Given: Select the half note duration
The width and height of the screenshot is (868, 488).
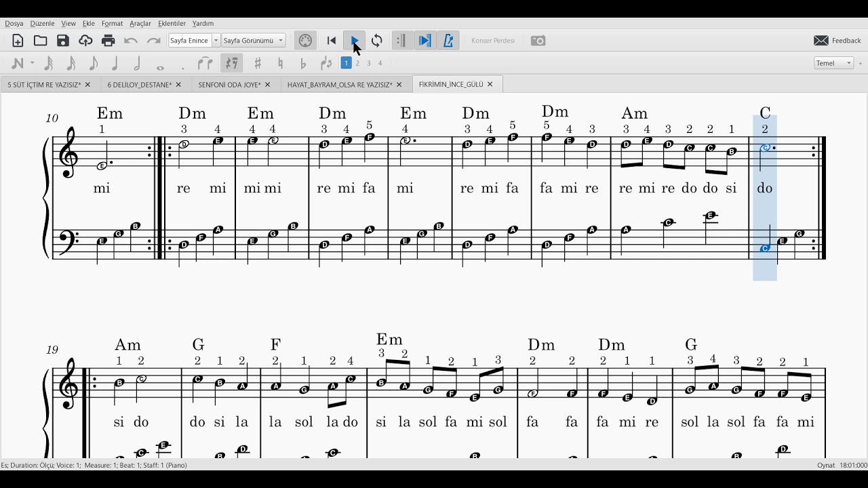Looking at the screenshot, I should coord(138,63).
